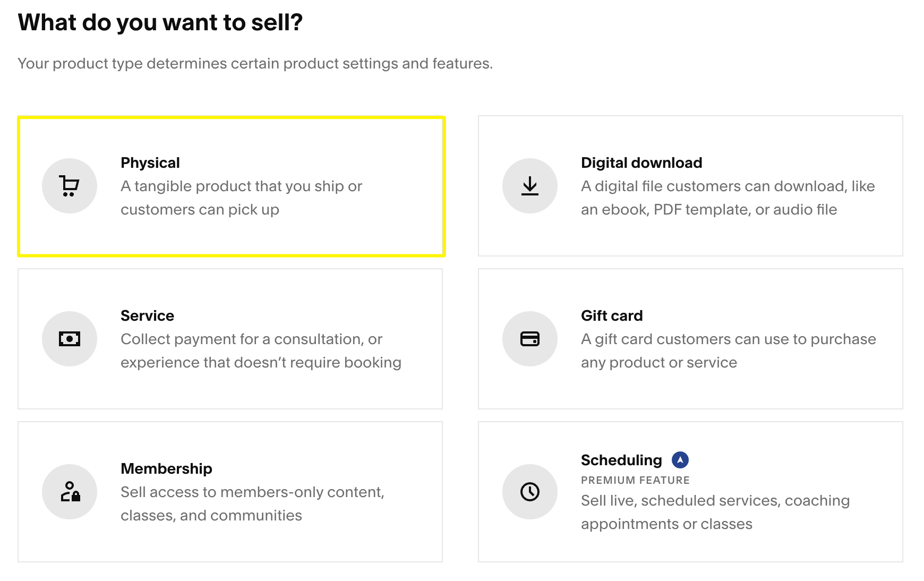Click the blue premium badge beside Scheduling

[x=680, y=460]
